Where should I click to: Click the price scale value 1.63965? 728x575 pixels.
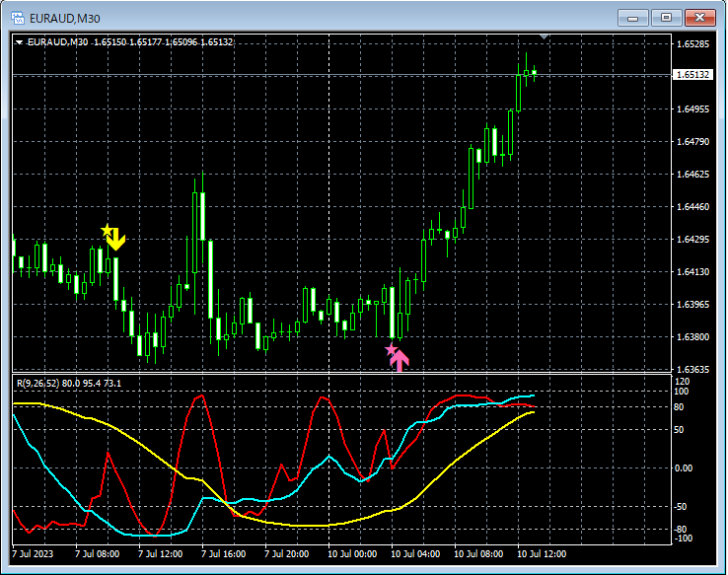pyautogui.click(x=692, y=304)
